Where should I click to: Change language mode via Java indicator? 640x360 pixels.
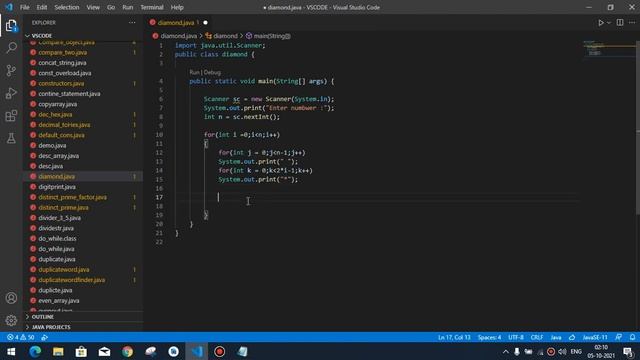(x=556, y=338)
